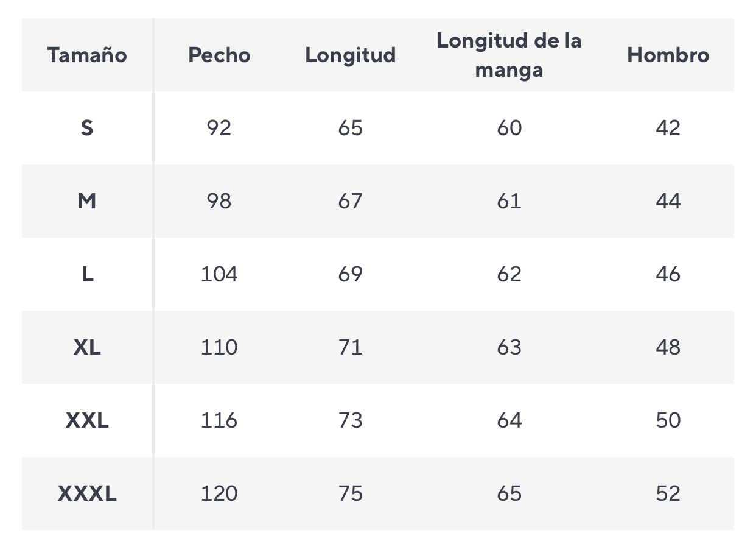
Task: Click the Tamaño column header
Action: click(87, 55)
